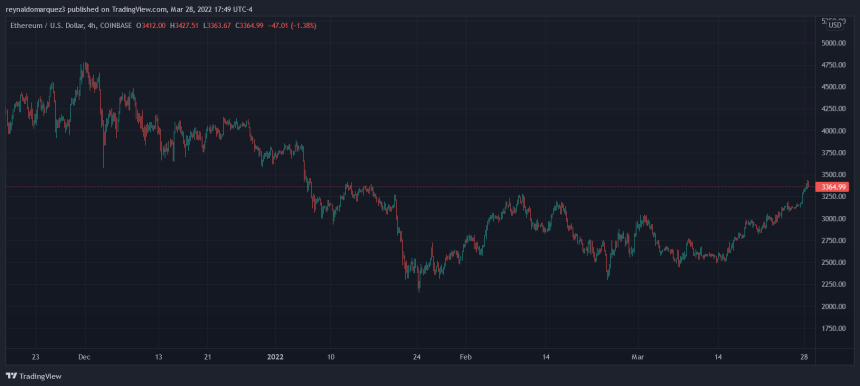Click the 2750.00 price axis label
This screenshot has width=860, height=386.
point(833,240)
